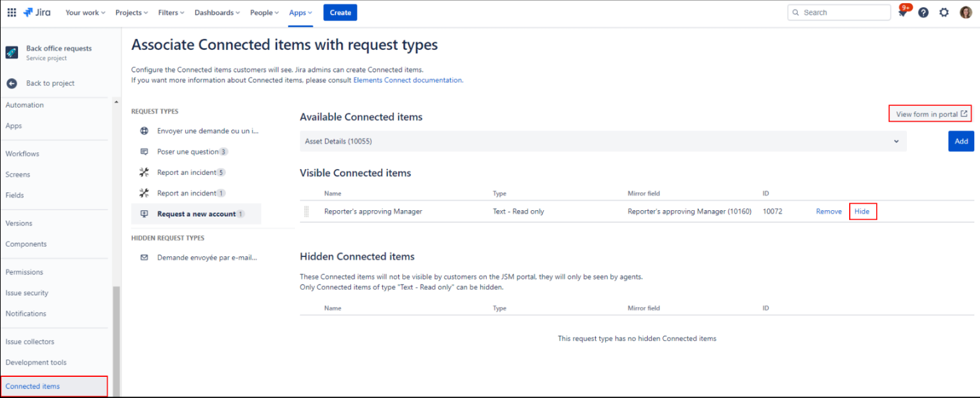Click View form in portal

[930, 114]
